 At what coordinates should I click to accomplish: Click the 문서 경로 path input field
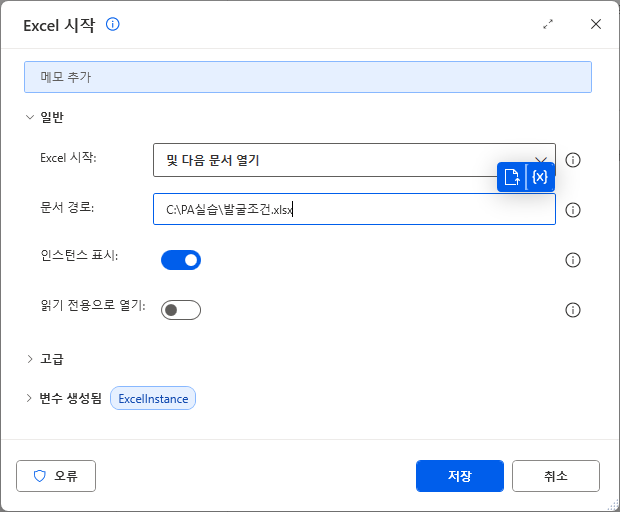[354, 209]
